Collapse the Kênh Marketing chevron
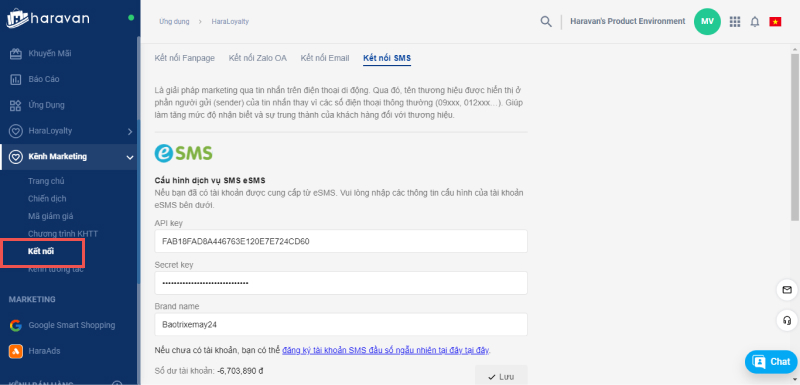This screenshot has height=385, width=800. [x=130, y=157]
